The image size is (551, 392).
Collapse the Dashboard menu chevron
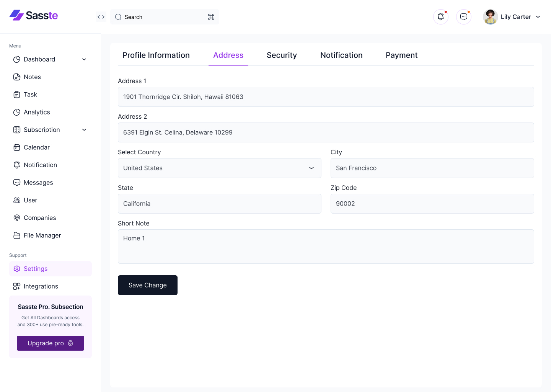tap(84, 59)
